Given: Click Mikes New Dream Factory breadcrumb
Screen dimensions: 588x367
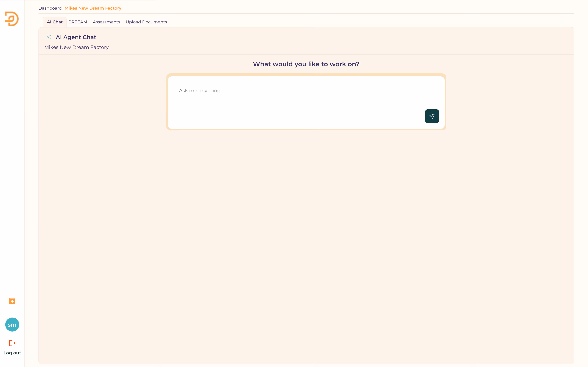Looking at the screenshot, I should (93, 8).
